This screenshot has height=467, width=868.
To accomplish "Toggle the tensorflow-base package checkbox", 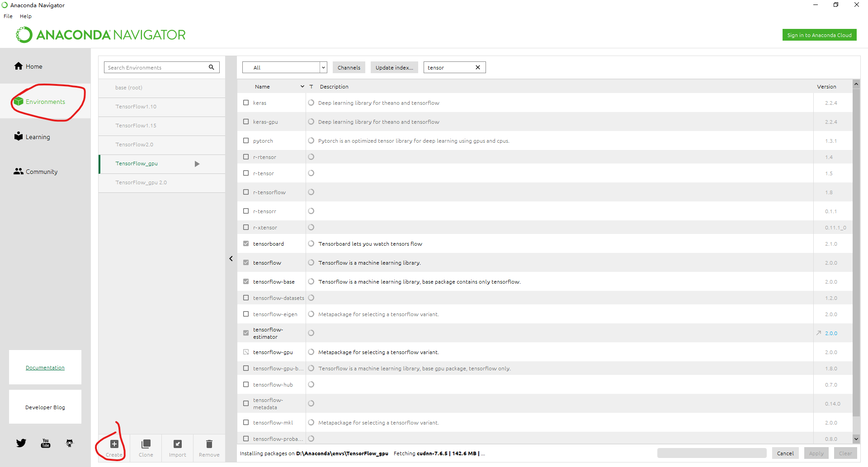I will tap(246, 281).
